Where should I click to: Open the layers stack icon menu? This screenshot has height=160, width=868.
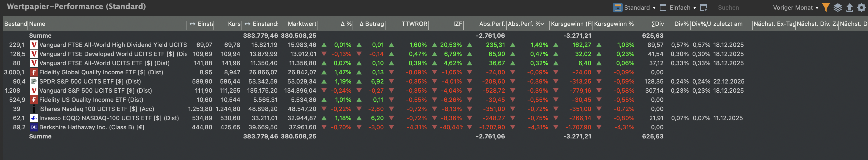click(838, 8)
